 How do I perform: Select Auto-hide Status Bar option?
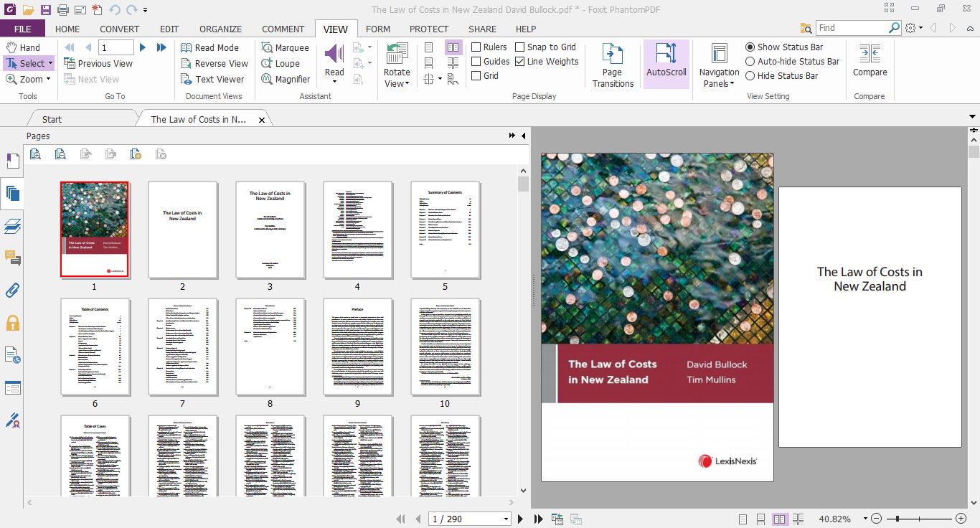(x=792, y=61)
